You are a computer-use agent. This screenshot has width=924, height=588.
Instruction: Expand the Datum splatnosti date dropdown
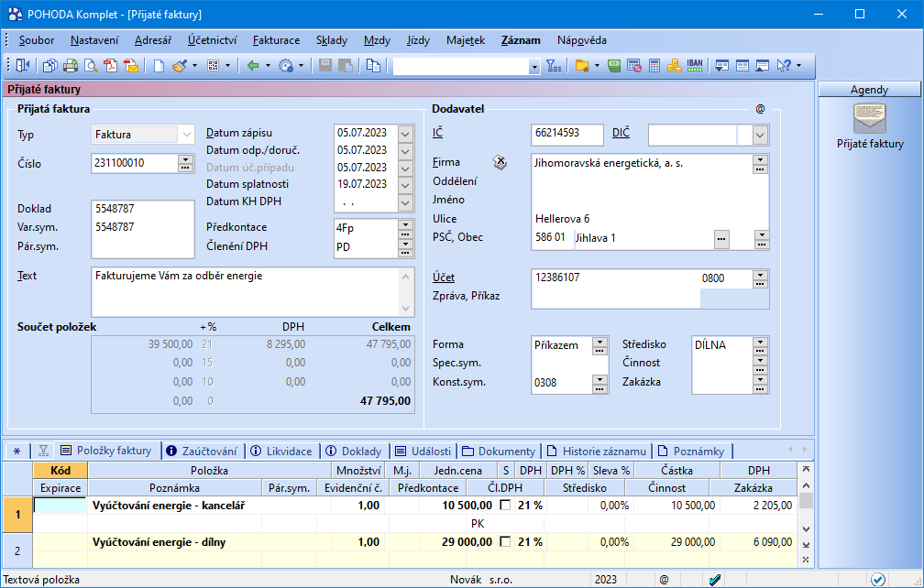pyautogui.click(x=405, y=185)
